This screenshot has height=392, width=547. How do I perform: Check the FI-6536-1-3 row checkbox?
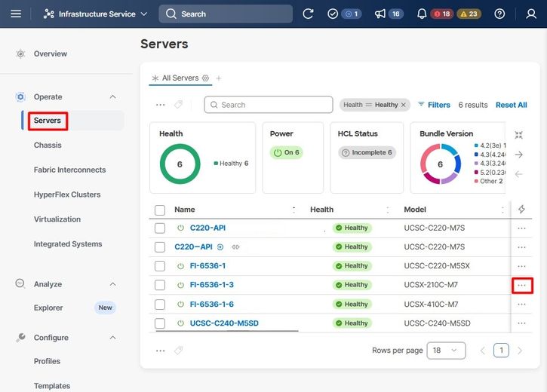pos(160,285)
